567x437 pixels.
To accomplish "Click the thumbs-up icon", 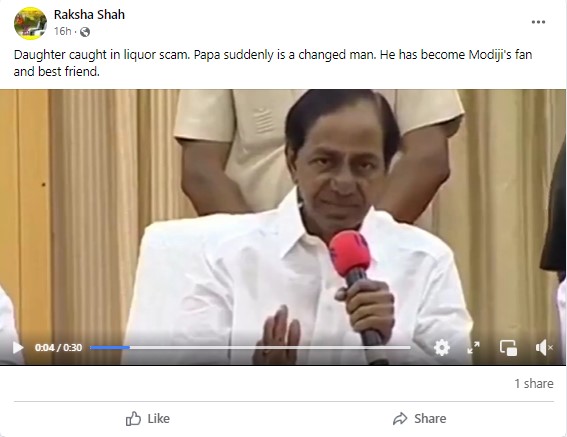I will 133,419.
